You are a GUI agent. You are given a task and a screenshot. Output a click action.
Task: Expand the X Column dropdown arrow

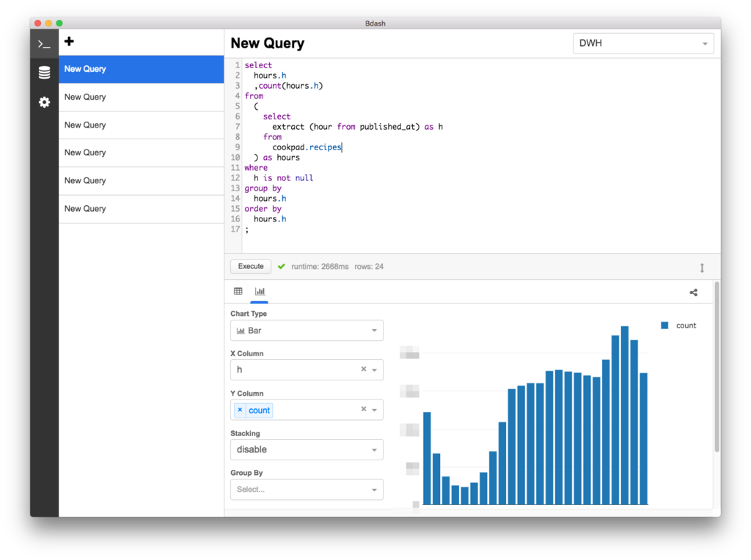click(x=375, y=370)
